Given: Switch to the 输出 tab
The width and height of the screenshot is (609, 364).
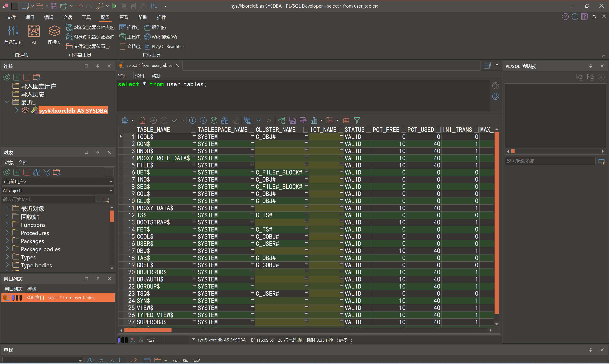Looking at the screenshot, I should pyautogui.click(x=139, y=76).
